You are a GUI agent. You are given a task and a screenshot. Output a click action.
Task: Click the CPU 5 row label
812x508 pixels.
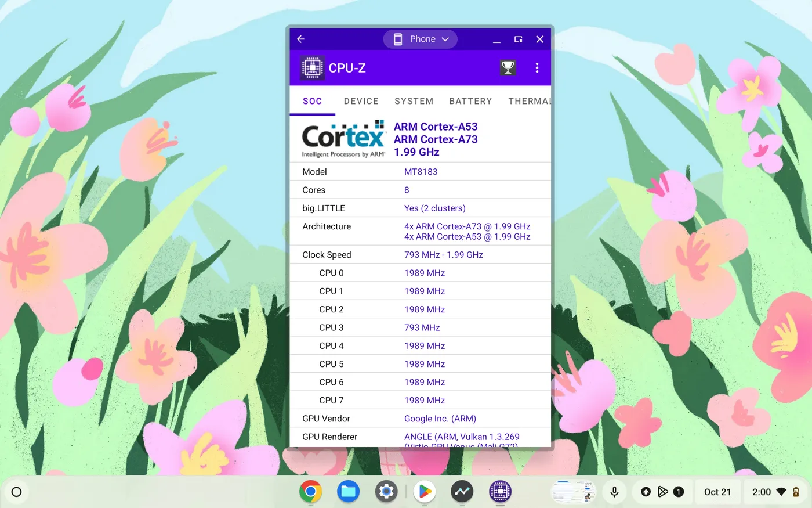331,364
